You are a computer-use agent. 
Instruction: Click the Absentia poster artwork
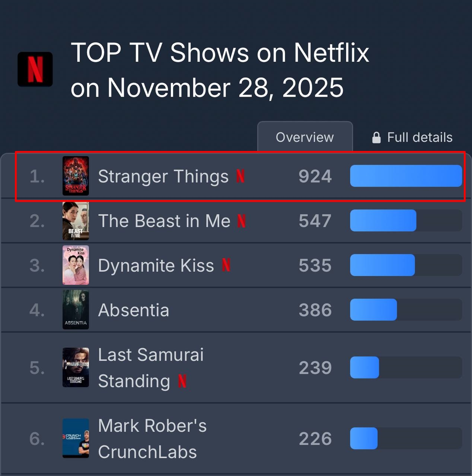(76, 309)
